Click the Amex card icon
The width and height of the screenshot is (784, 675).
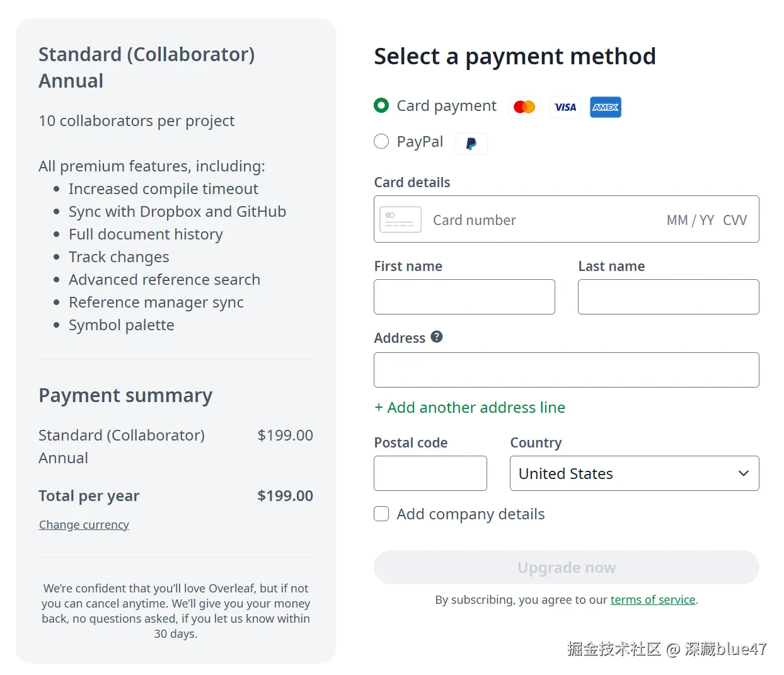point(606,107)
